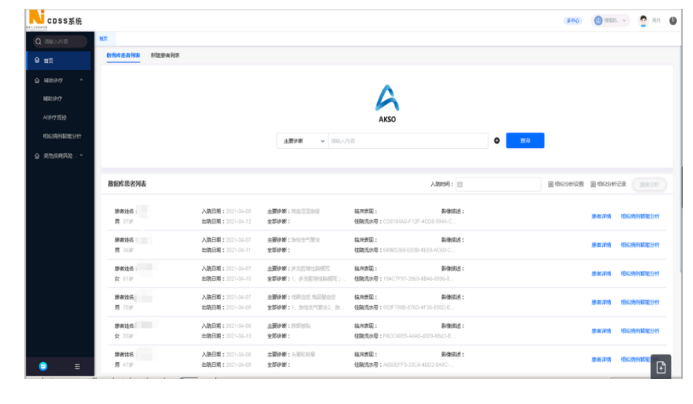Open the 相似分析记录 option

coord(608,184)
